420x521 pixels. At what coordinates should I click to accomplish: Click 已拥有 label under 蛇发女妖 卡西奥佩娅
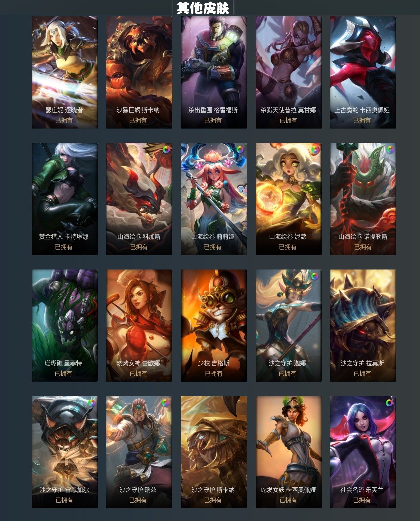288,500
